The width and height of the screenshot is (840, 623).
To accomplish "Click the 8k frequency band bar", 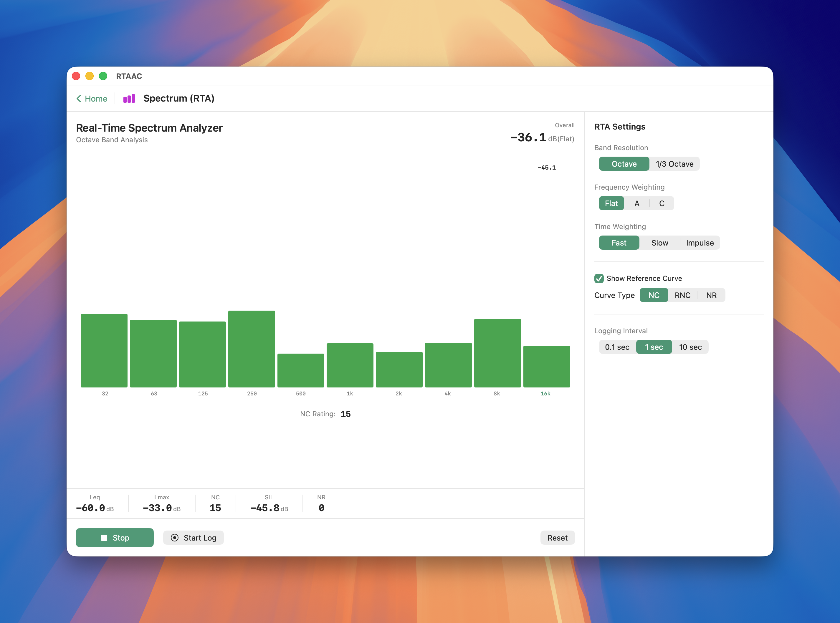I will click(497, 353).
